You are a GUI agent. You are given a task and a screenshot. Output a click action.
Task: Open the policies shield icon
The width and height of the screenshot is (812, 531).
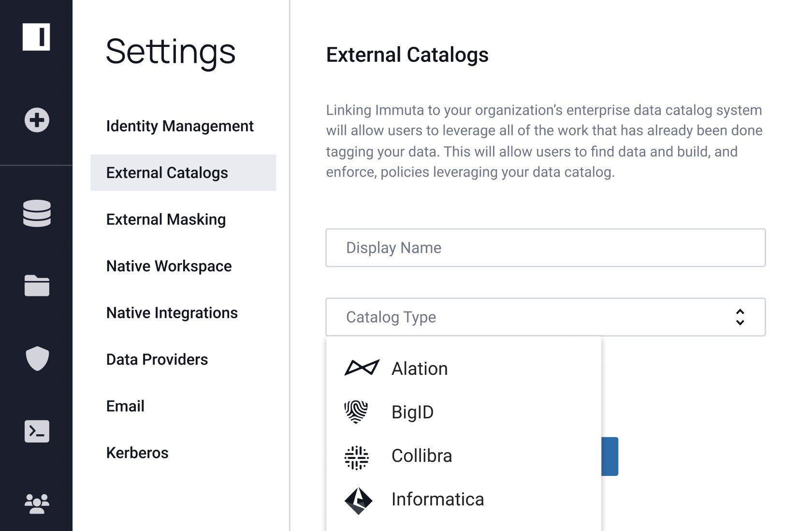pyautogui.click(x=37, y=358)
